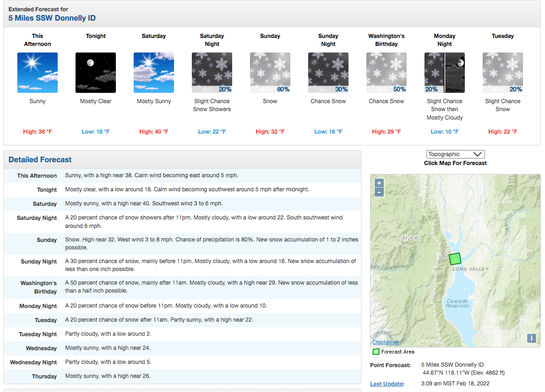Click 'Partly cloudy, with a low around 2.' text
Screen dimensions: 545x392
[x=108, y=333]
